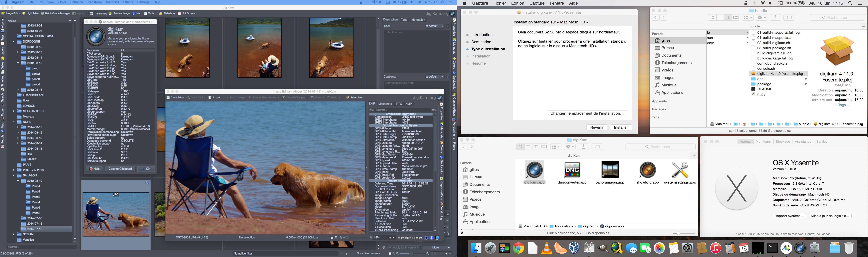Screen dimensions: 868x257
Task: Switch digiKam Finder window to list view
Action: [x=528, y=147]
